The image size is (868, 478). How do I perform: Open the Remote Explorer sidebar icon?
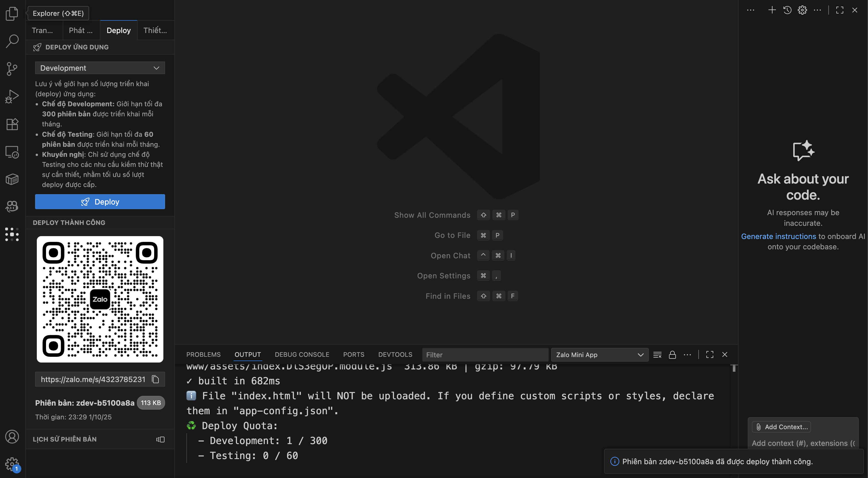coord(12,152)
